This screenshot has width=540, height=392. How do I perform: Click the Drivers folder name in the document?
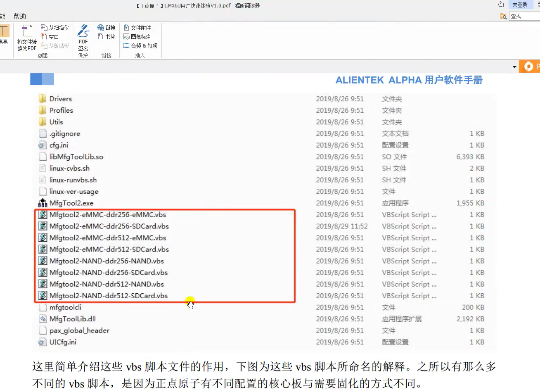click(61, 99)
